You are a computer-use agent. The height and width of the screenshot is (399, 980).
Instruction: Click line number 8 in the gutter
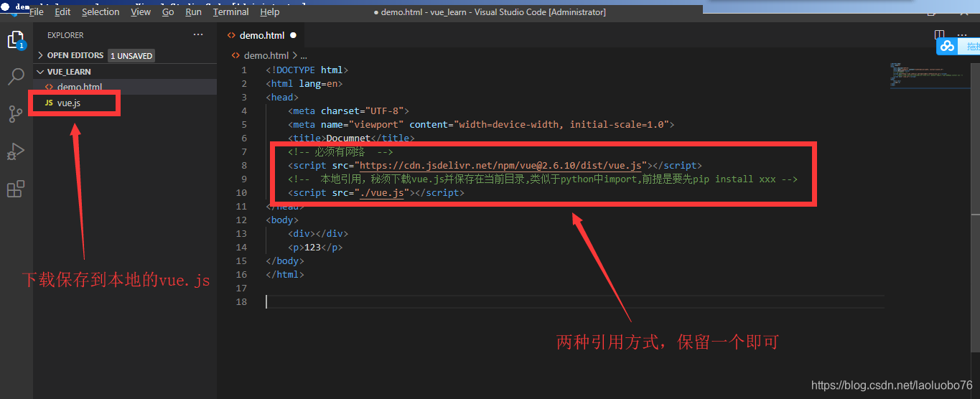coord(244,165)
